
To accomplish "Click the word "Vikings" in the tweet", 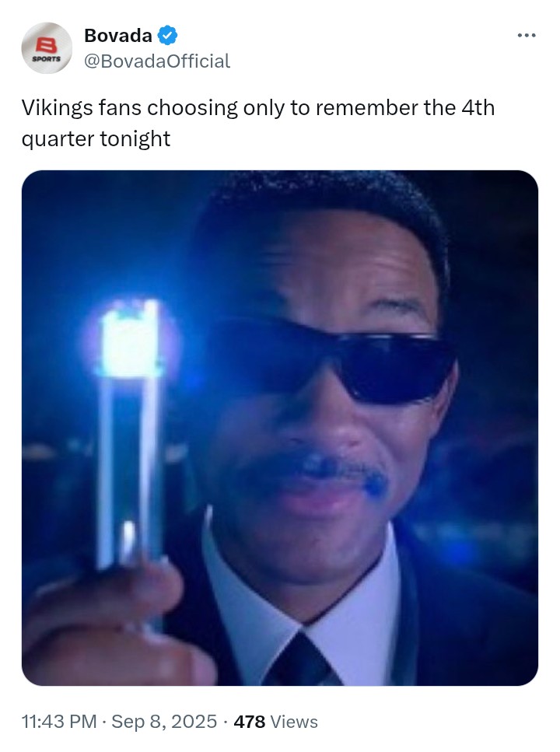I will pos(57,108).
